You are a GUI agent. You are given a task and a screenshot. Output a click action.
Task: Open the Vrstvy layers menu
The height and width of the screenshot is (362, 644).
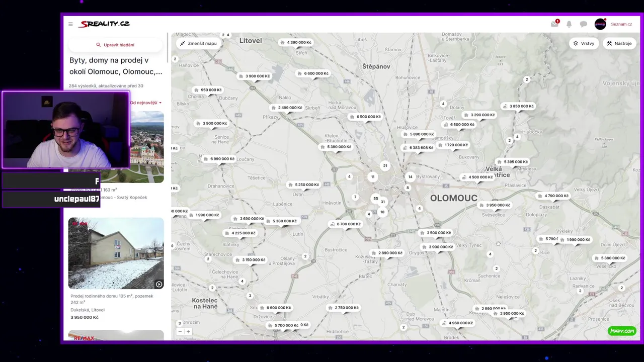584,43
